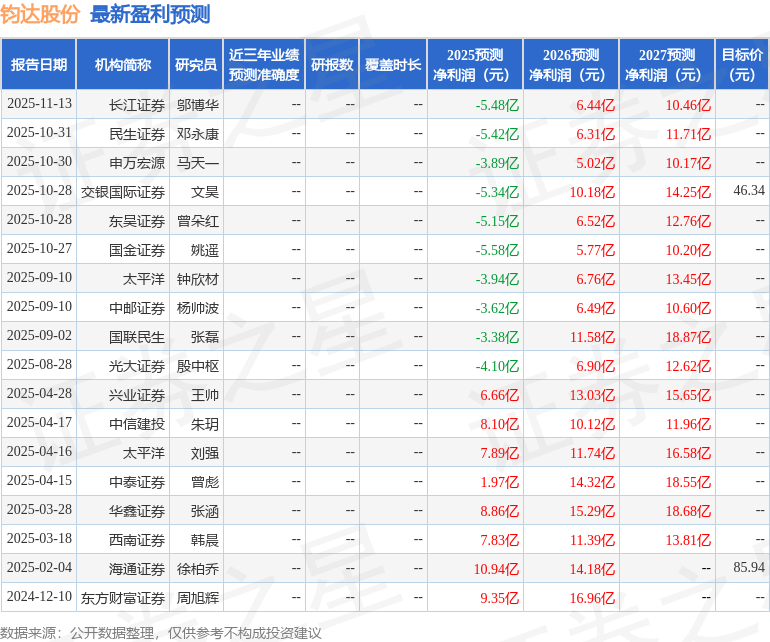Click the 近三年业绩预测准确度 column header

(264, 65)
